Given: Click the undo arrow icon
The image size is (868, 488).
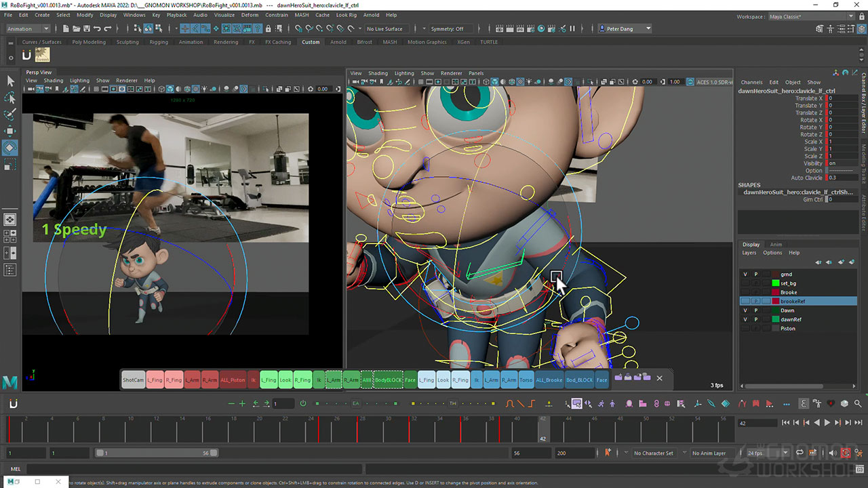Looking at the screenshot, I should coord(97,28).
